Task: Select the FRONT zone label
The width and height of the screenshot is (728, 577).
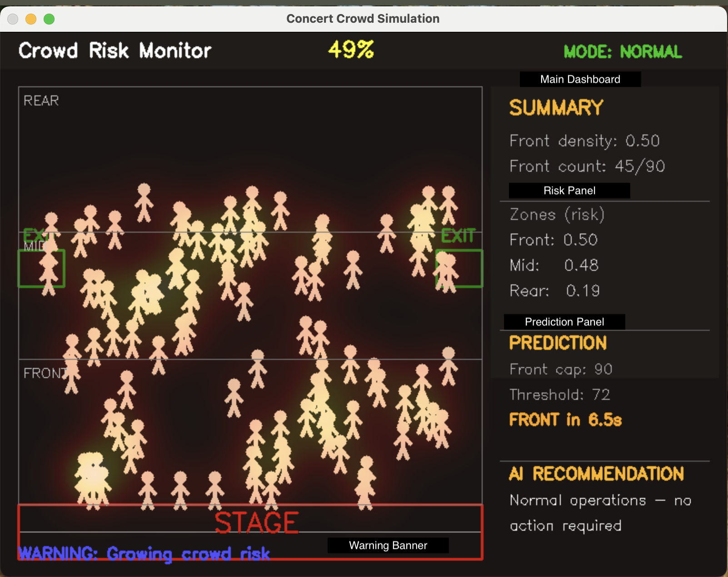Action: (x=45, y=373)
